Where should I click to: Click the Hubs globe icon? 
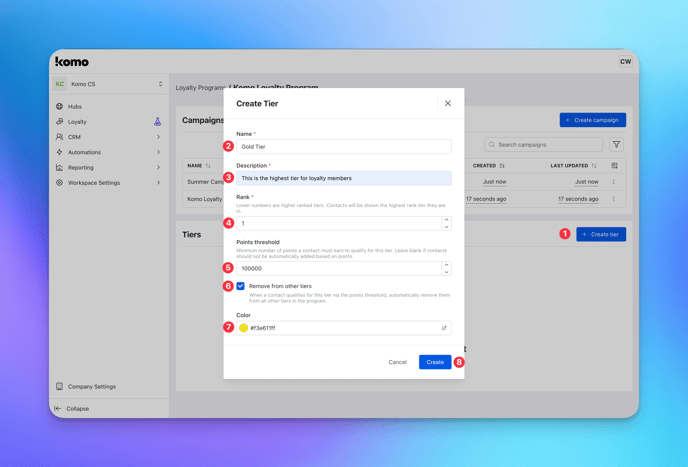(59, 106)
